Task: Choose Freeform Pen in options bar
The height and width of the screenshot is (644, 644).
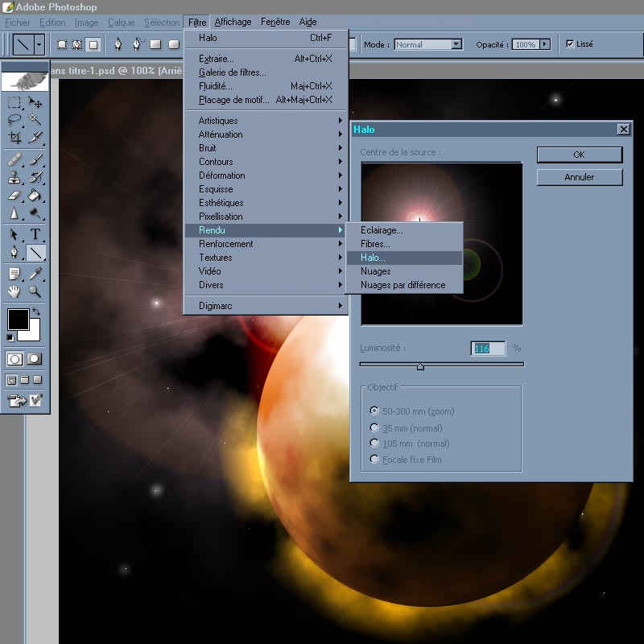Action: pyautogui.click(x=138, y=44)
